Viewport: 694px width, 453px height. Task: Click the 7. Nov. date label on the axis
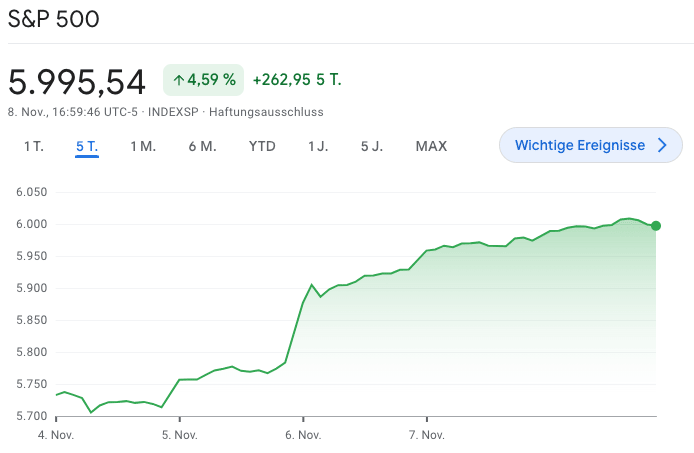[426, 435]
